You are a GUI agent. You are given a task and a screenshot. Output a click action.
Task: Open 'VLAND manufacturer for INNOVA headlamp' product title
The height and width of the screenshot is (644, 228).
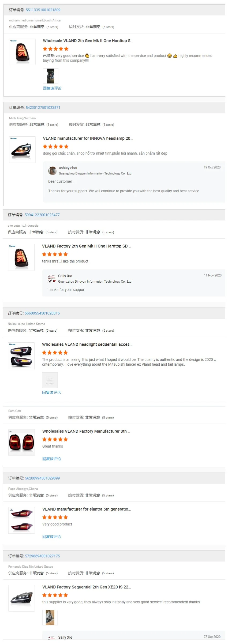tap(88, 138)
